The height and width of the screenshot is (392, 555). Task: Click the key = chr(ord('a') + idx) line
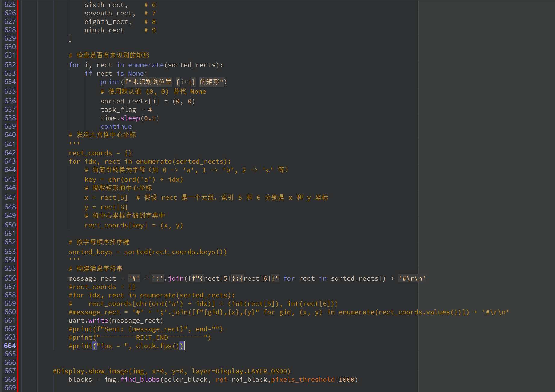click(x=134, y=180)
